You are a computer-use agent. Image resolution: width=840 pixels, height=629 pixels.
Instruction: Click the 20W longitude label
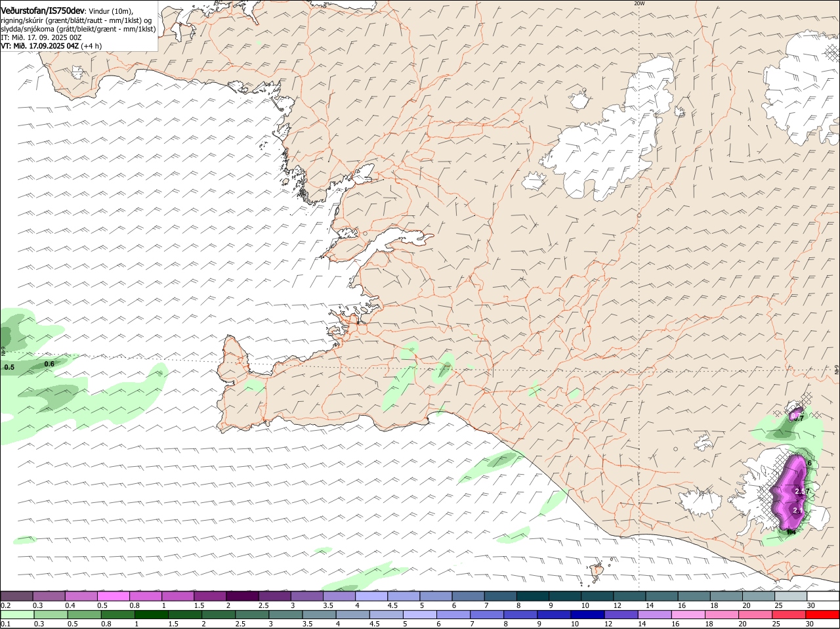tap(639, 3)
